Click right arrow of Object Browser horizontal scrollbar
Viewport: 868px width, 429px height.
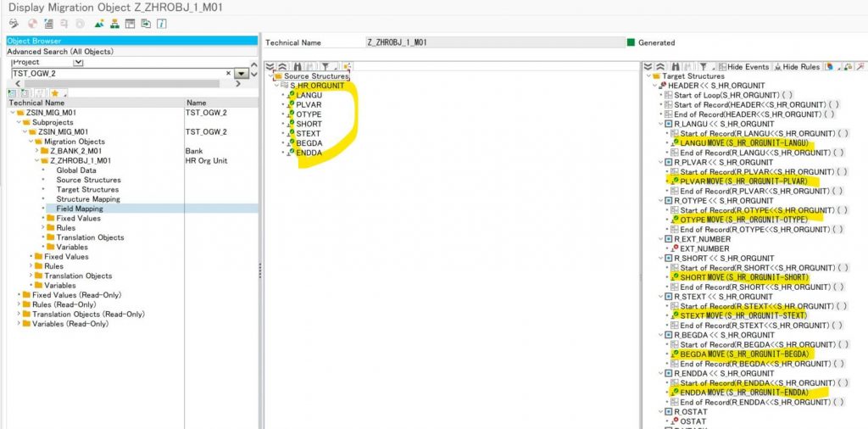tap(238, 84)
